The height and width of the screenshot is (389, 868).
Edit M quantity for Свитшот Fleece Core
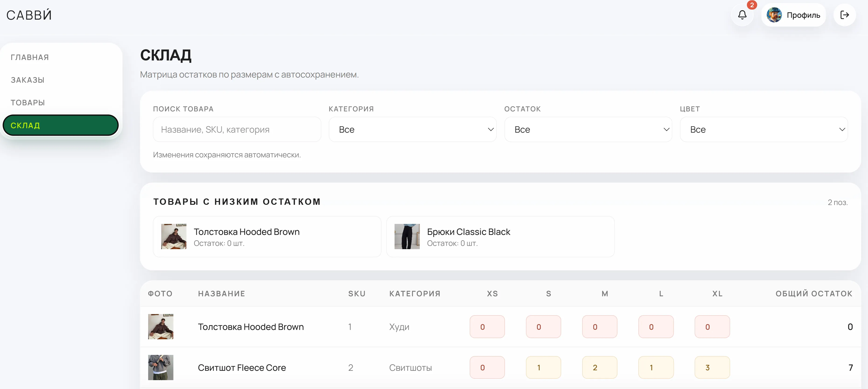(x=599, y=368)
